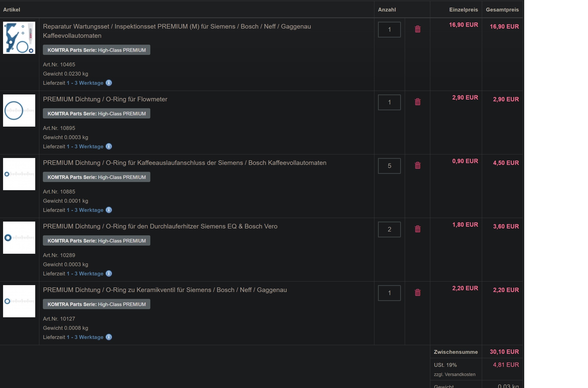Viewport: 588px width, 388px height.
Task: Delete the Keramikventil O-Ring item
Action: pos(418,293)
